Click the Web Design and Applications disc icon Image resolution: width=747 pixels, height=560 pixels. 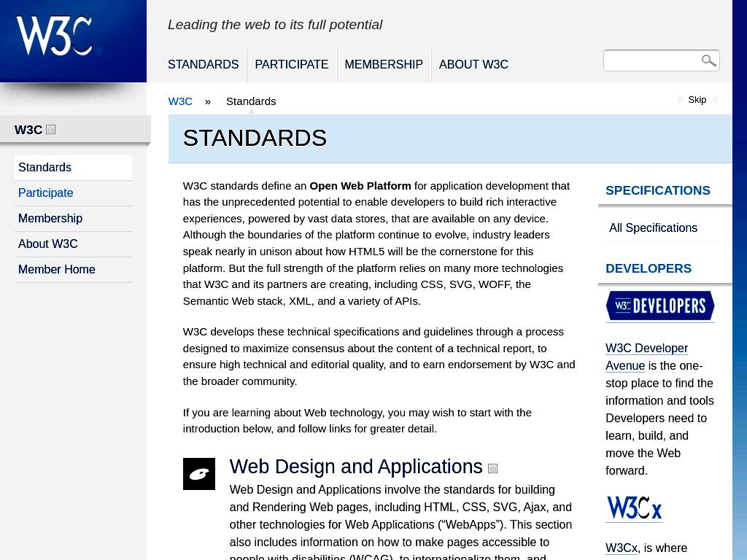199,474
